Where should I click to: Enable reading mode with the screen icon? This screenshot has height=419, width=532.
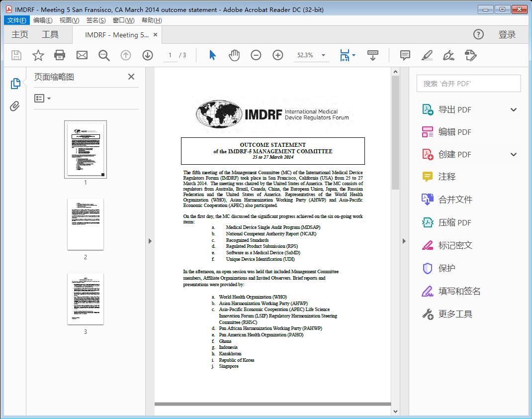372,55
